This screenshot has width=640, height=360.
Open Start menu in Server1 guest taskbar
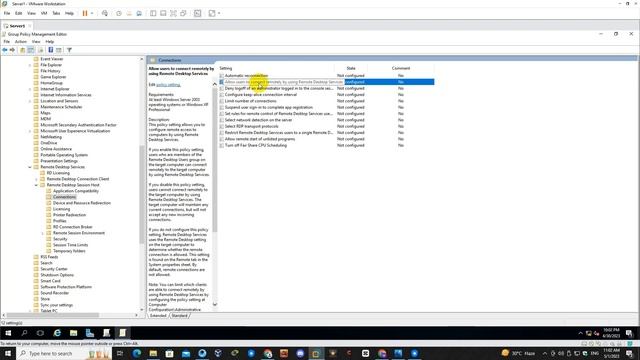point(8,333)
